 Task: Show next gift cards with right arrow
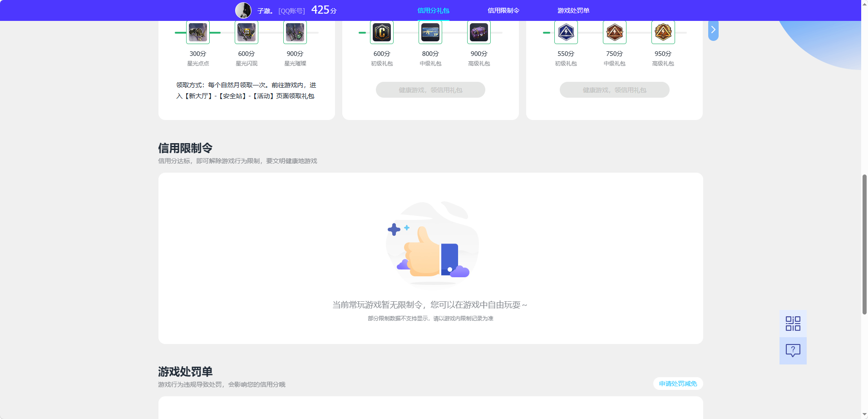[713, 30]
